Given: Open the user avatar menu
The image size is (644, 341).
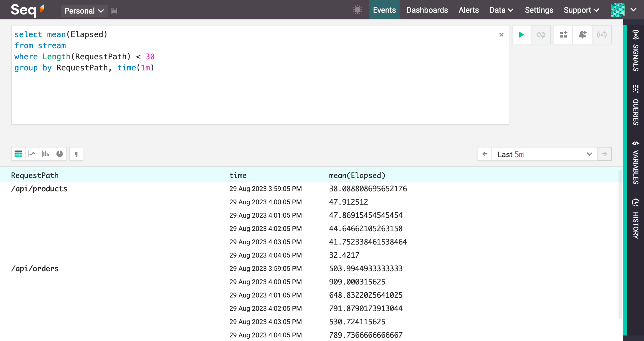Looking at the screenshot, I should pos(623,10).
